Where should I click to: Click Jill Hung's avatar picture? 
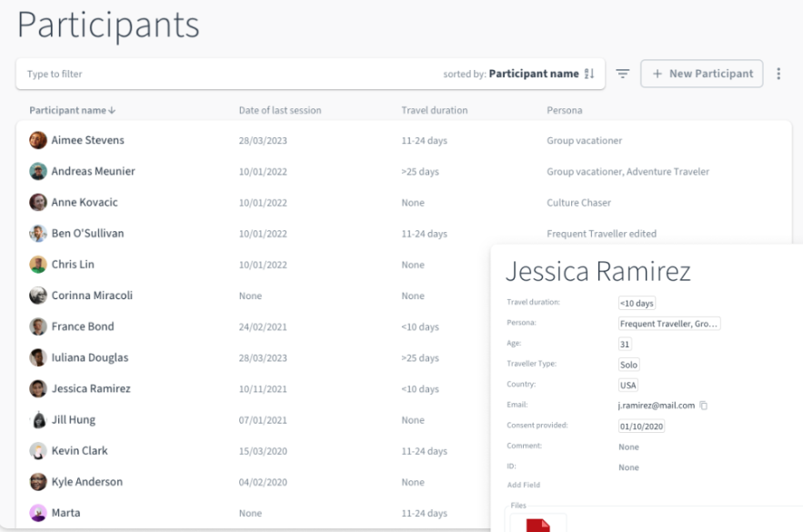(x=38, y=420)
